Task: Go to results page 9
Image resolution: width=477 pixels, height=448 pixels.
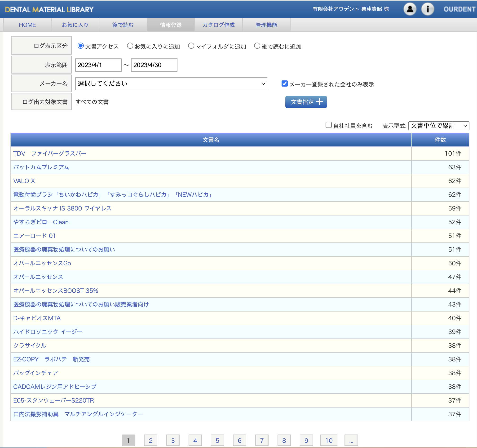Action: coord(306,440)
